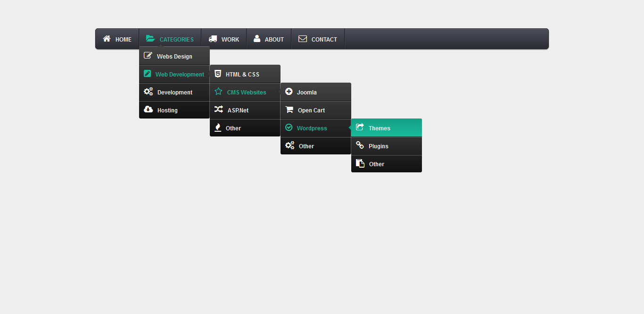Expand the Web Development submenu
The height and width of the screenshot is (314, 644).
[x=174, y=74]
